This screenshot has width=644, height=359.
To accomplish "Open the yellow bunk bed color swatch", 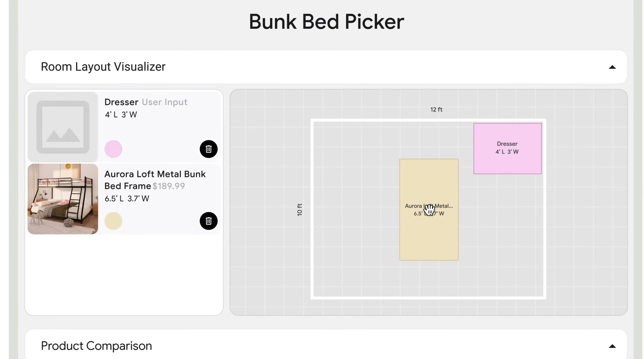I will pyautogui.click(x=113, y=221).
